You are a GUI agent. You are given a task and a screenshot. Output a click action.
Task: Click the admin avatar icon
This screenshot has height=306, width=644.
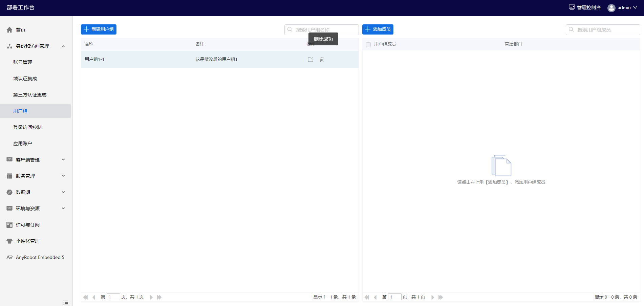point(611,8)
